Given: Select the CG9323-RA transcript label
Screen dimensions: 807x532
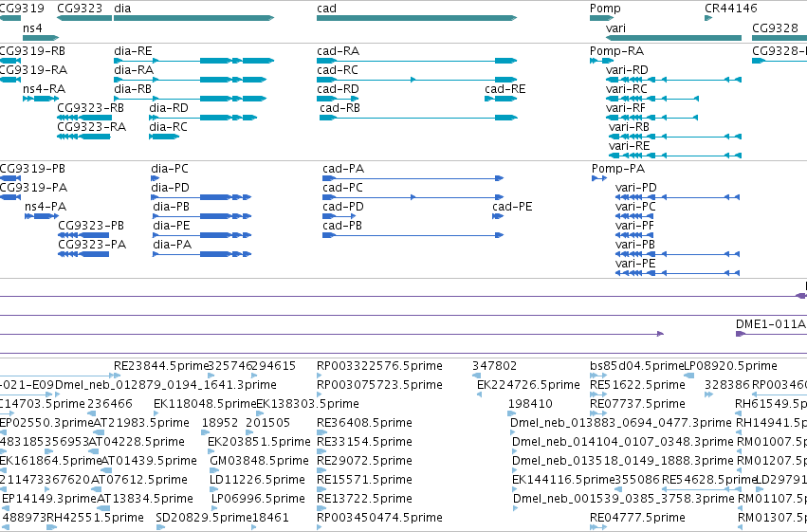Looking at the screenshot, I should [91, 127].
